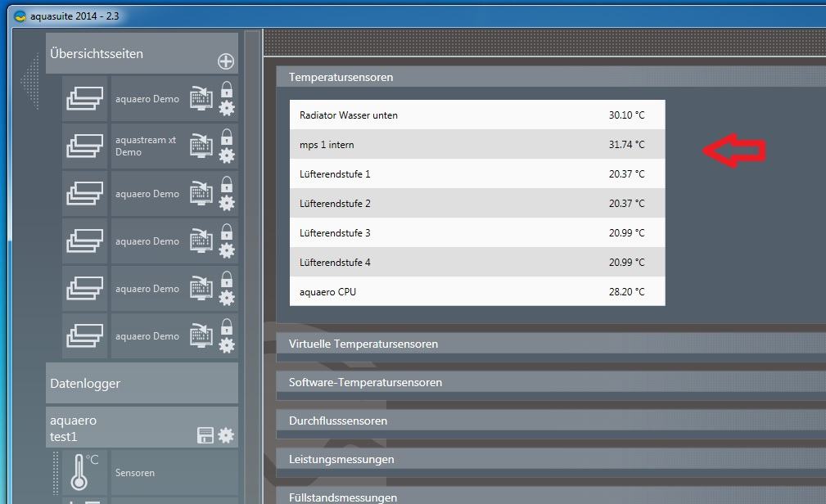Open settings gear of aquastream xt Demo page
The height and width of the screenshot is (504, 826).
click(227, 156)
